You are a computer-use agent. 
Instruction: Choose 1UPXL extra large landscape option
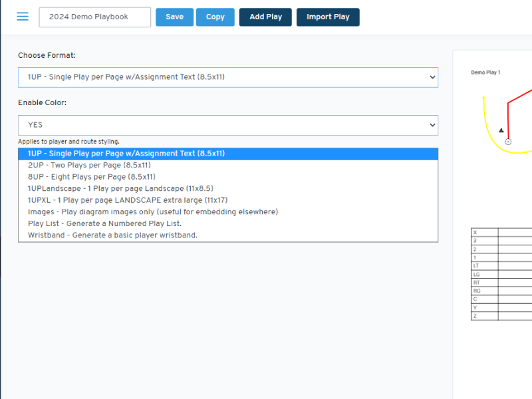127,200
